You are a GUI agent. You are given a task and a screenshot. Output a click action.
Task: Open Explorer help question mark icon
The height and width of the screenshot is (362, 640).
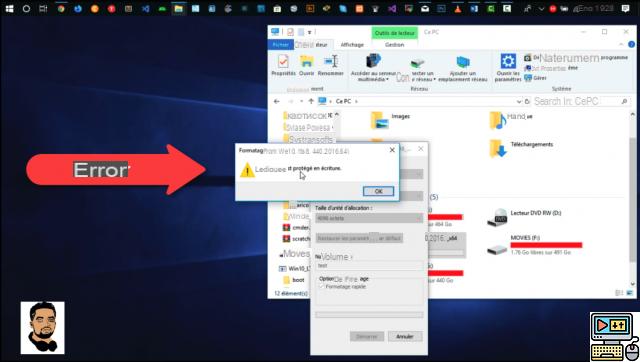pyautogui.click(x=631, y=44)
